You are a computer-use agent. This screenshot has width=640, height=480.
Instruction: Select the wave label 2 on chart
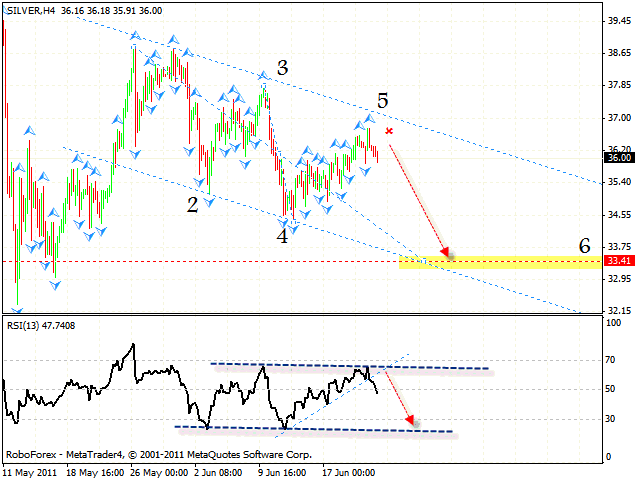pyautogui.click(x=191, y=204)
